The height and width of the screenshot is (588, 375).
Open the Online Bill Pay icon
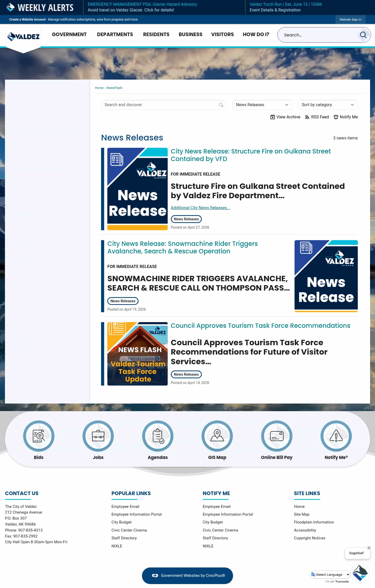pos(277,436)
